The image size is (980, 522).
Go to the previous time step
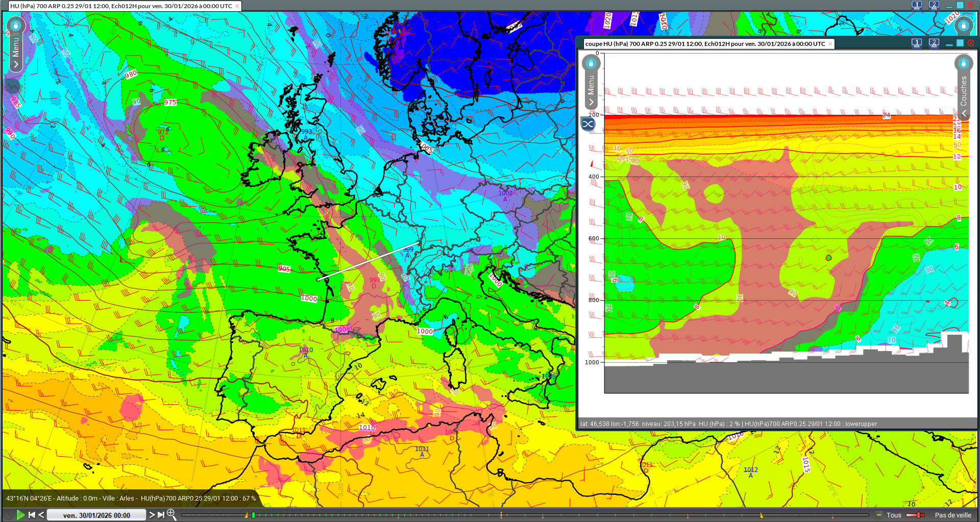[x=41, y=515]
